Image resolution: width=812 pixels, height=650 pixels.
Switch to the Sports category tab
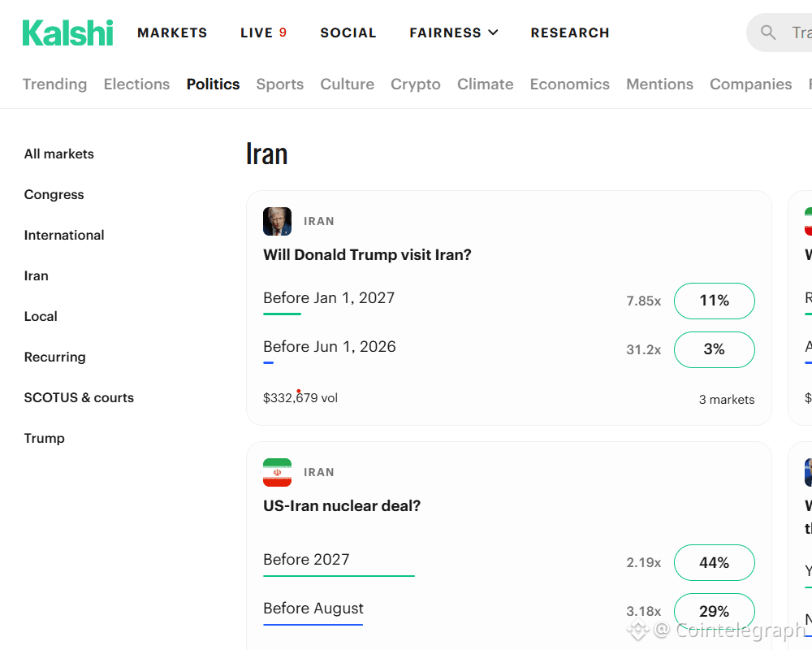[279, 84]
